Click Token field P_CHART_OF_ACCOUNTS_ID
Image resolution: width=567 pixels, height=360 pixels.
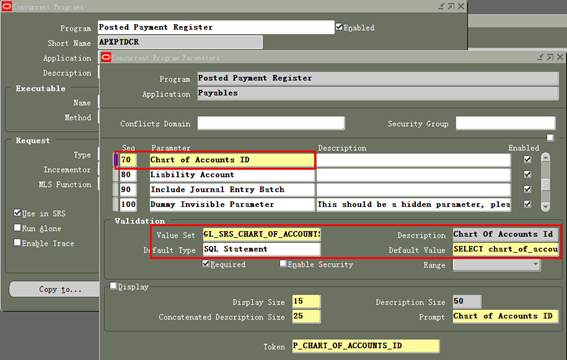point(366,346)
